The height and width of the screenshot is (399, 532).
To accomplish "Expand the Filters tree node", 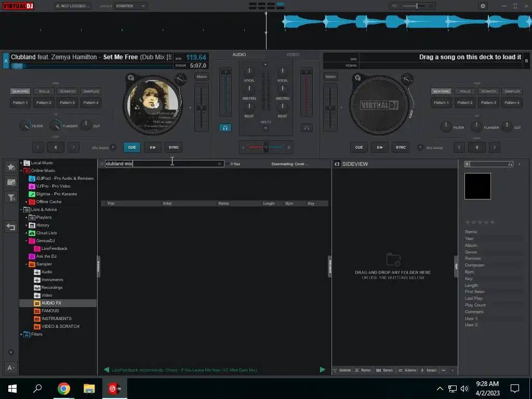I will point(21,334).
